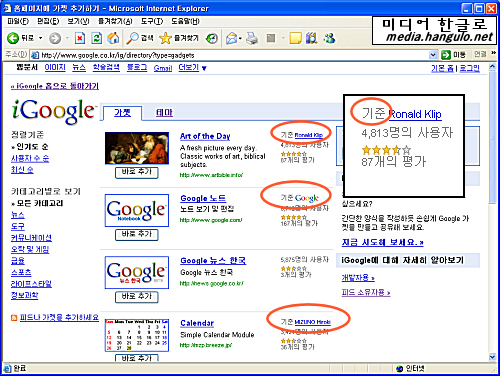500x376 pixels.
Task: Open the Mail envelope toolbar icon
Action: (232, 39)
